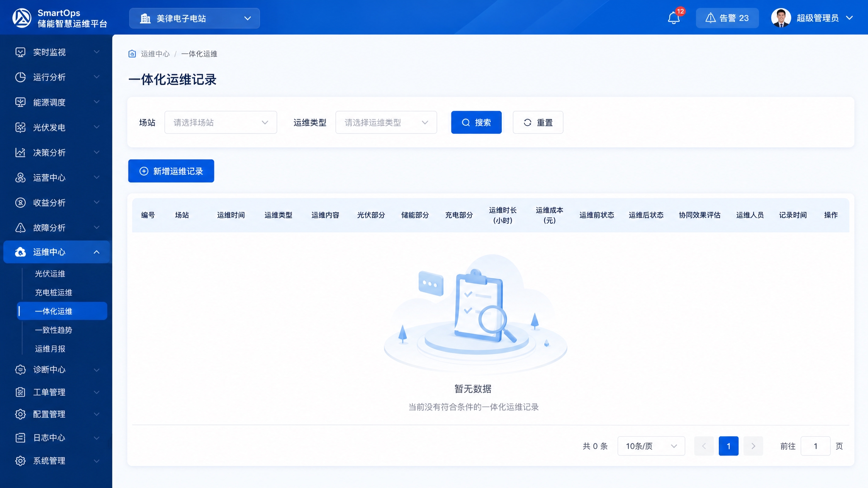Click the 决策分析 chart icon
Screen dimensions: 868x488
click(20, 152)
